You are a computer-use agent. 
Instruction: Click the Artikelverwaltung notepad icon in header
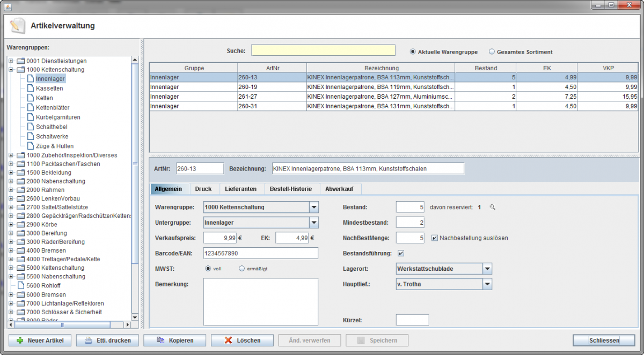(17, 26)
